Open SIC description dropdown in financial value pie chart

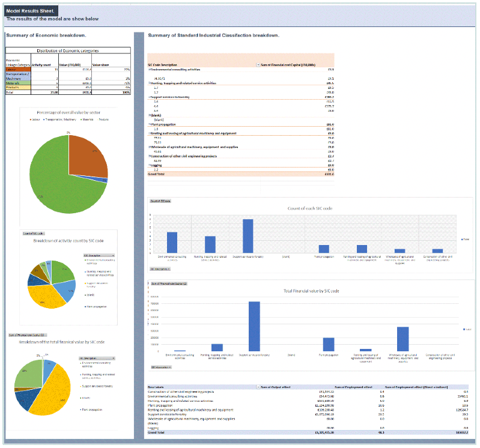pos(97,358)
